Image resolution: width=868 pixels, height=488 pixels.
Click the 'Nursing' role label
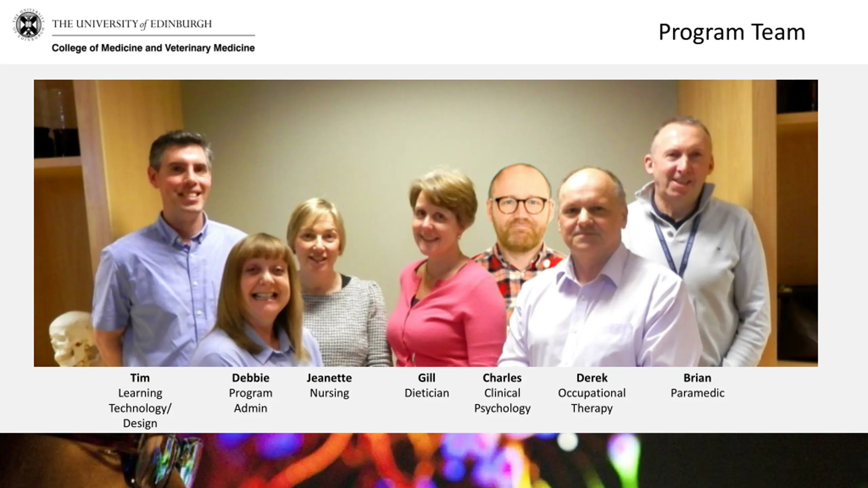(x=329, y=393)
